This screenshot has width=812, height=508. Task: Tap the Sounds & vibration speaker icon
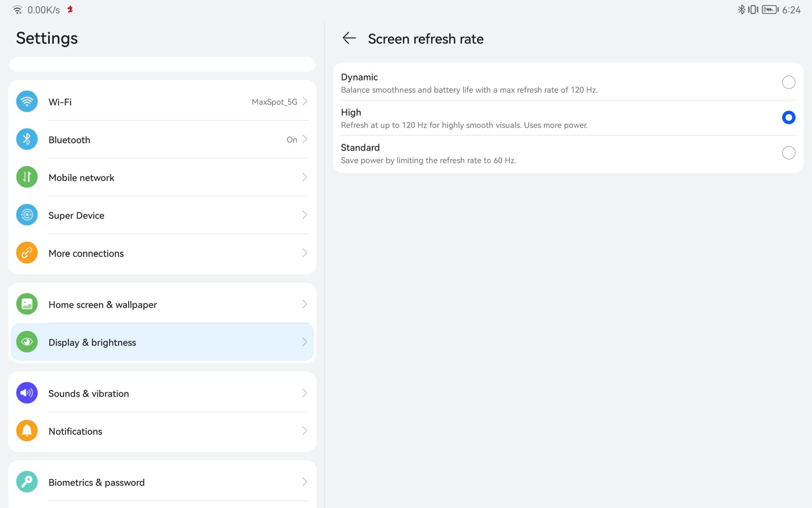[x=27, y=393]
